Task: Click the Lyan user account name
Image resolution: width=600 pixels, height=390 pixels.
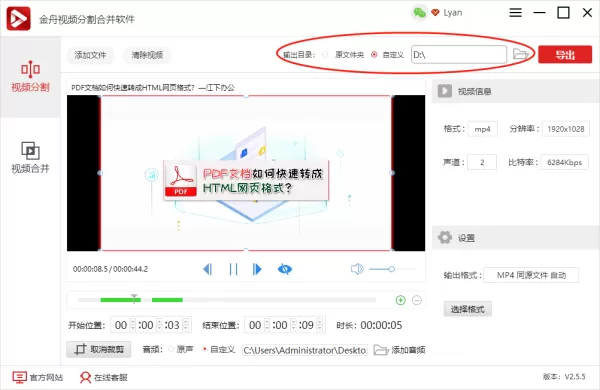Action: pos(453,13)
